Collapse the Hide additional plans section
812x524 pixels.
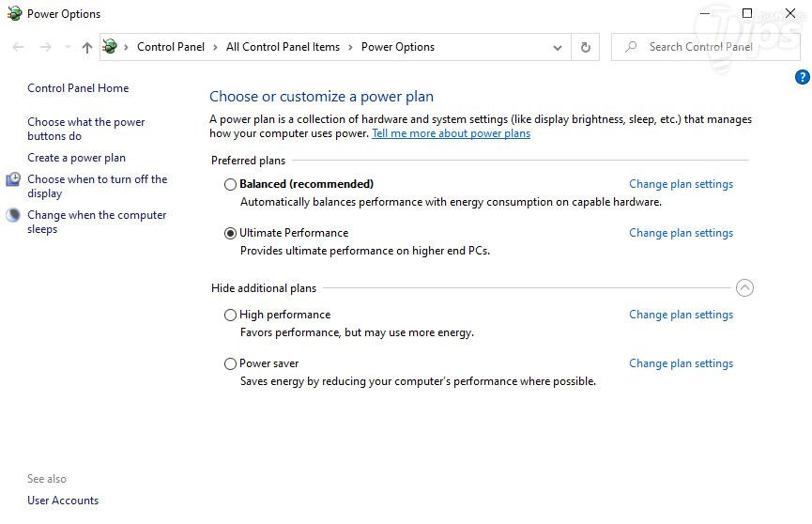point(744,288)
